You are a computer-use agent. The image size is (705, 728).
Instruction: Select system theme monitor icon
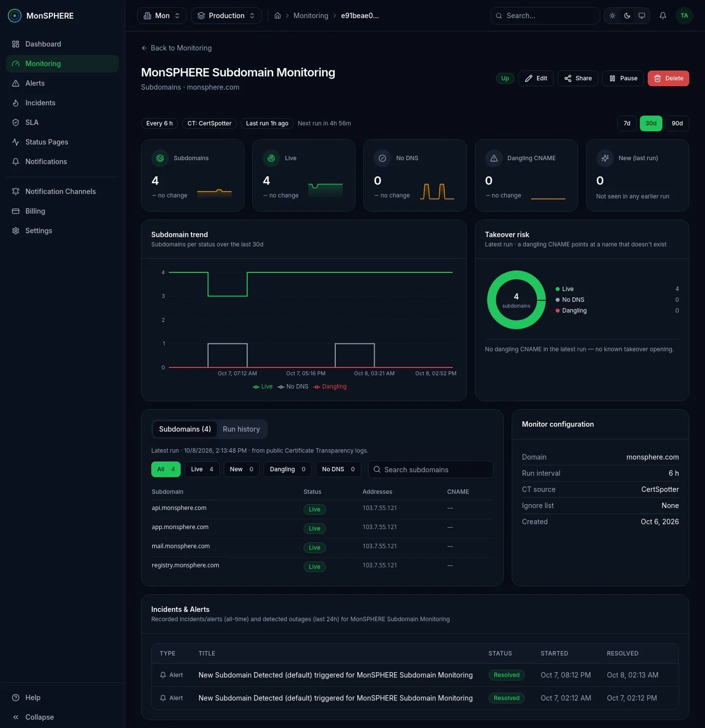pyautogui.click(x=642, y=16)
